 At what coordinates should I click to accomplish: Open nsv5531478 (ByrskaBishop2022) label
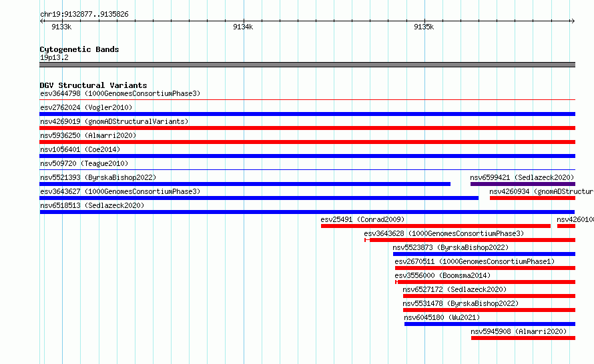[461, 303]
